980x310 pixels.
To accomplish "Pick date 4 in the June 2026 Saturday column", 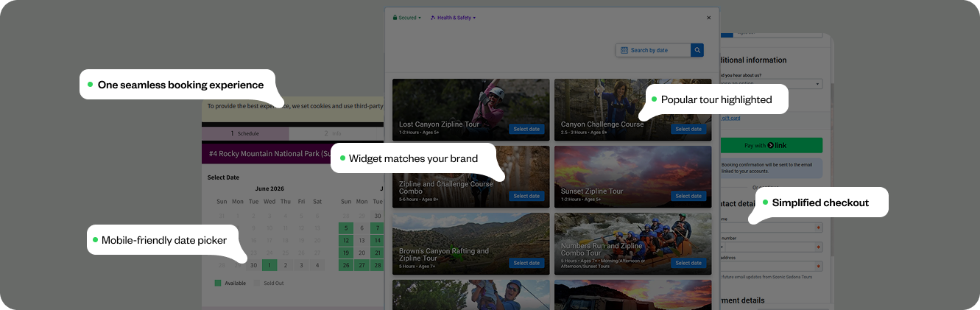I will (317, 265).
